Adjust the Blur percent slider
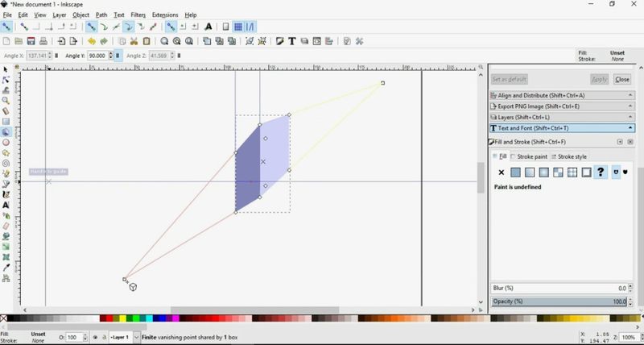The height and width of the screenshot is (345, 644). [559, 289]
